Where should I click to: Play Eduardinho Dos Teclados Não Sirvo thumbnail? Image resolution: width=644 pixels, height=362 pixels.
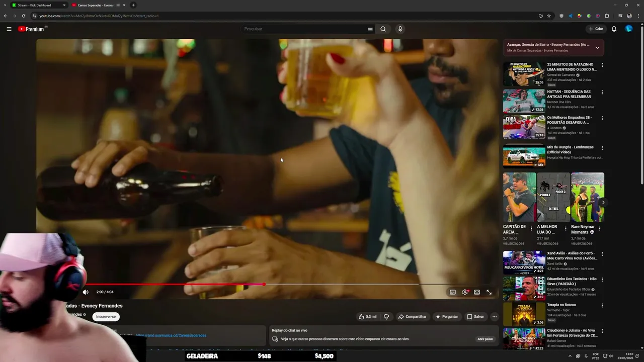(x=524, y=288)
